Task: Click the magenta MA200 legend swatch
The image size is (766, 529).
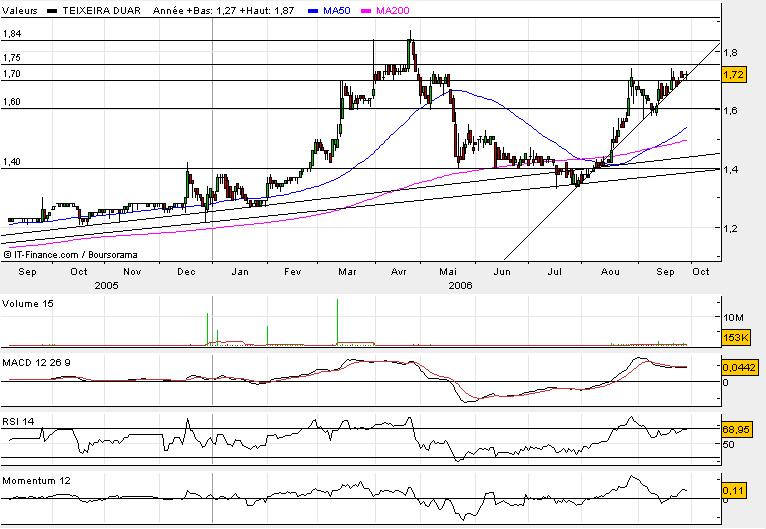Action: tap(366, 11)
